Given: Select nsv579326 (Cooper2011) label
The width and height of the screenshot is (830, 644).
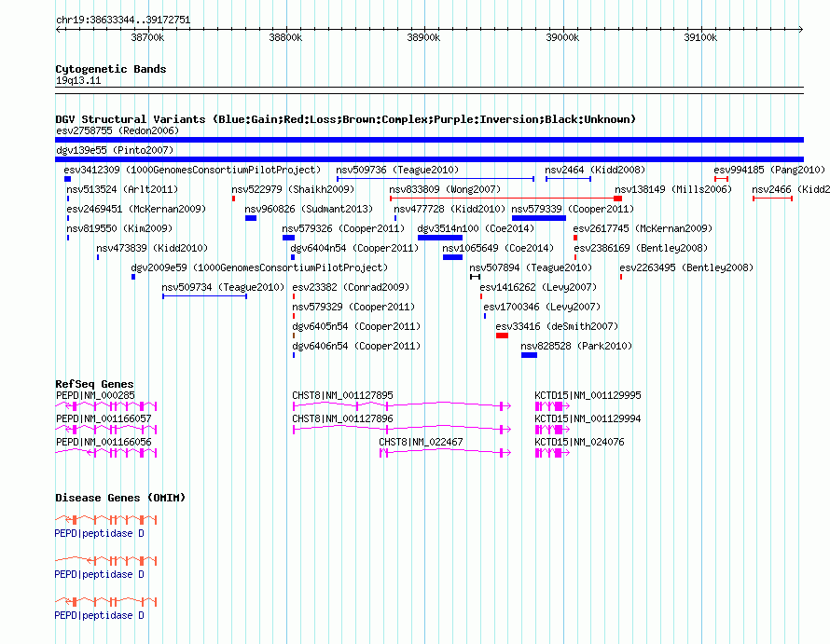Looking at the screenshot, I should (x=343, y=228).
